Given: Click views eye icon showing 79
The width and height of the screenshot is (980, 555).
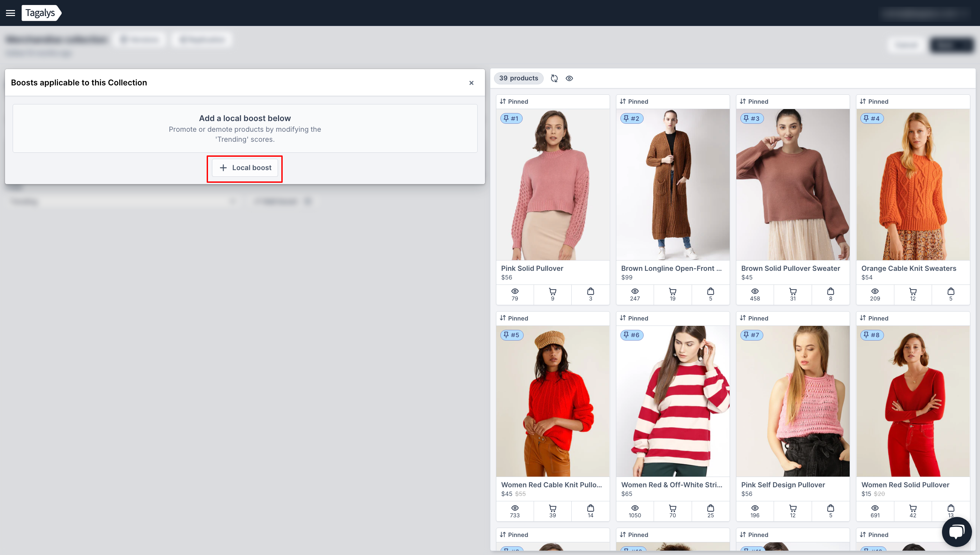Looking at the screenshot, I should pos(515,292).
